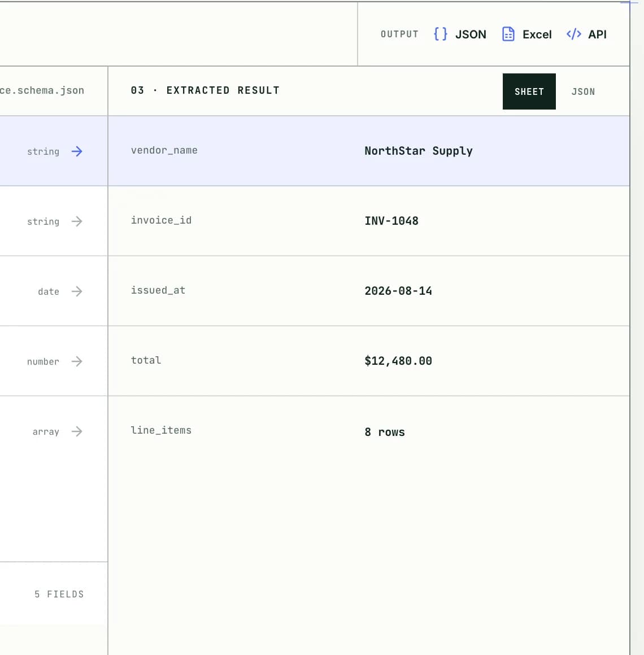Select the INV-1048 value
644x655 pixels.
click(391, 221)
